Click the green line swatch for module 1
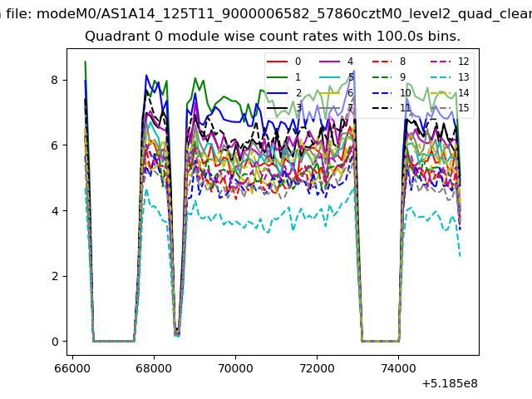The width and height of the screenshot is (532, 399). click(277, 77)
